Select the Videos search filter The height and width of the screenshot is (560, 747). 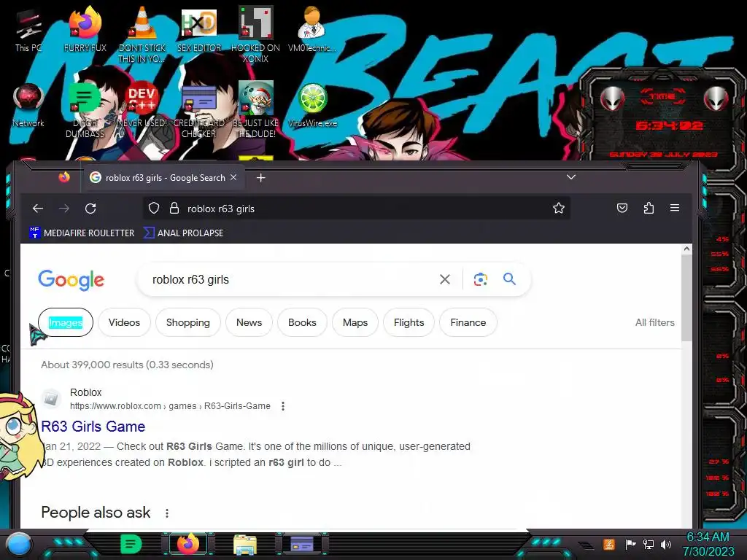(124, 322)
